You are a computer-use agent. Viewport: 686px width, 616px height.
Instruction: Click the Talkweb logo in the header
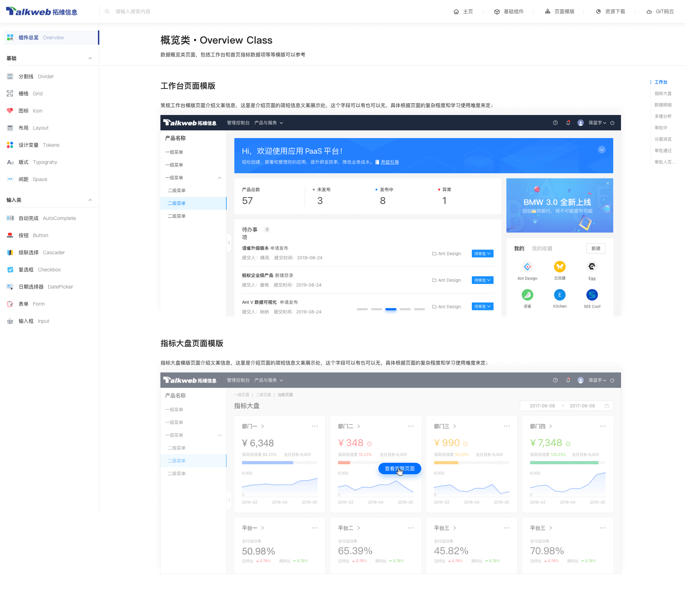pyautogui.click(x=42, y=11)
